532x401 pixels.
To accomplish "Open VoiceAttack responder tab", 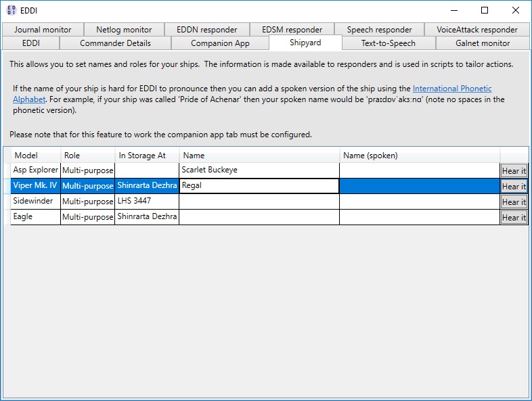I will 476,30.
